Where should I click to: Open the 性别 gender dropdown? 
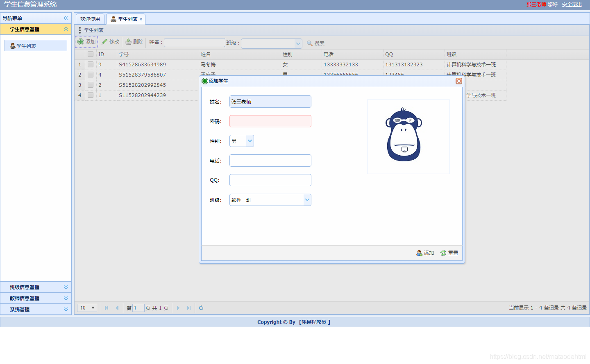click(x=250, y=141)
